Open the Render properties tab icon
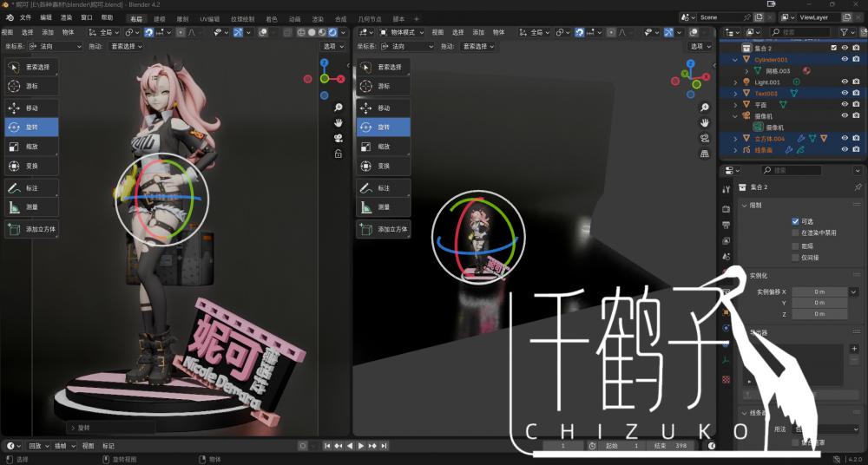 pyautogui.click(x=727, y=209)
